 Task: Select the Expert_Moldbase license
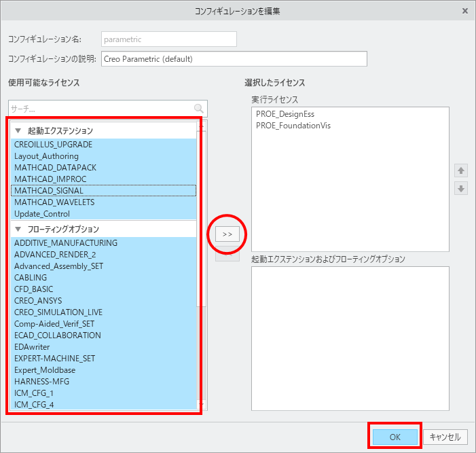(45, 370)
